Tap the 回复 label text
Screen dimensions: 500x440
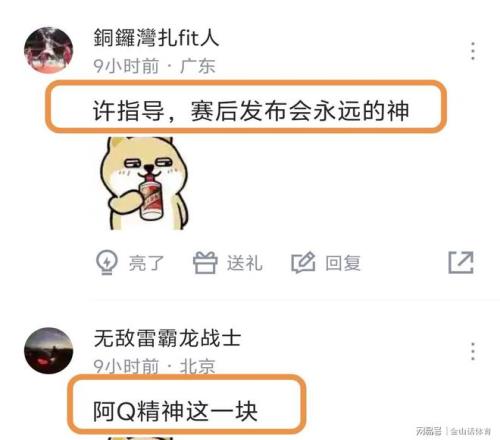[x=343, y=263]
